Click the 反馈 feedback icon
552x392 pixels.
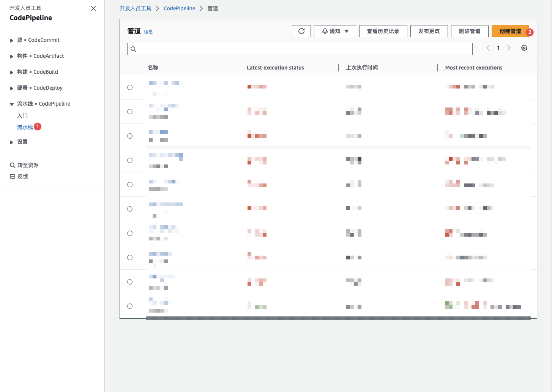point(13,177)
